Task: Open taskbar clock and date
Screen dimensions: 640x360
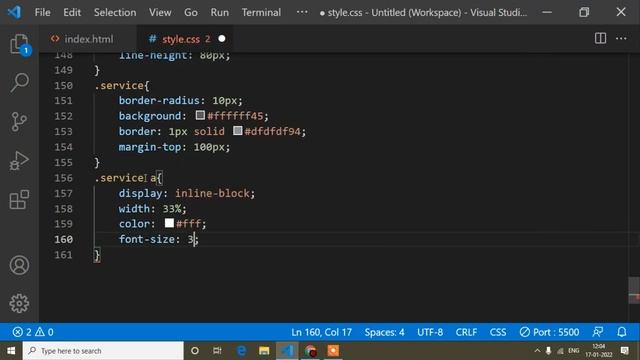Action: click(598, 351)
